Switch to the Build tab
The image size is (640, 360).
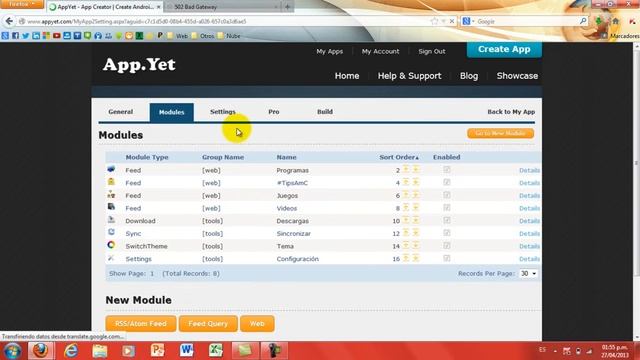coord(324,112)
